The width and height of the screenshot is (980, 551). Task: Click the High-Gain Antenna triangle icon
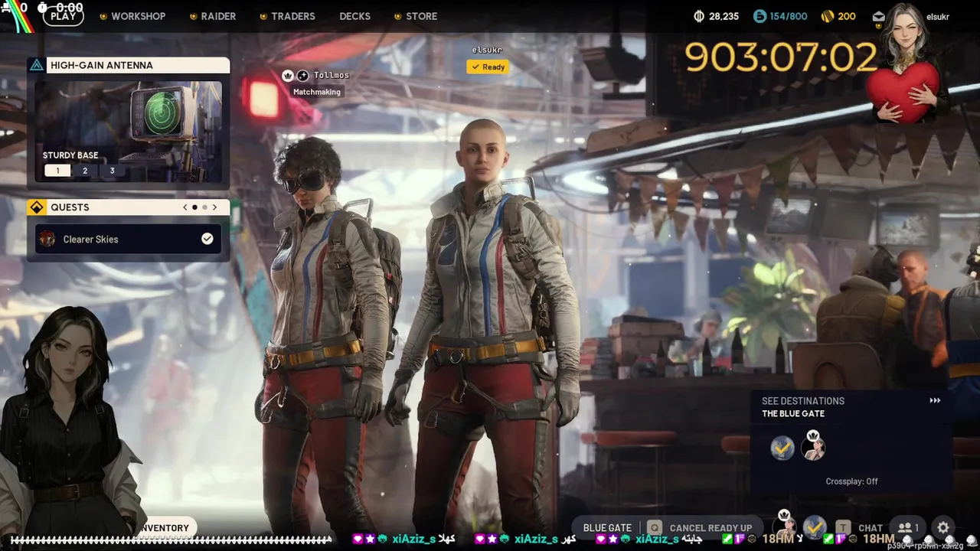pos(36,65)
